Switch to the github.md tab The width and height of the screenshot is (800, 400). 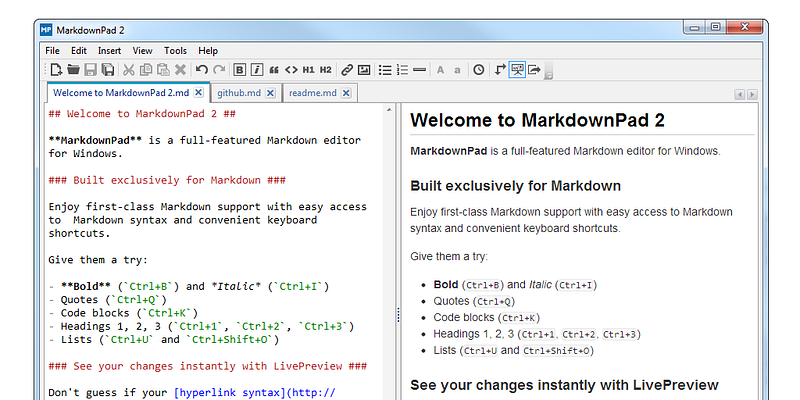point(239,93)
